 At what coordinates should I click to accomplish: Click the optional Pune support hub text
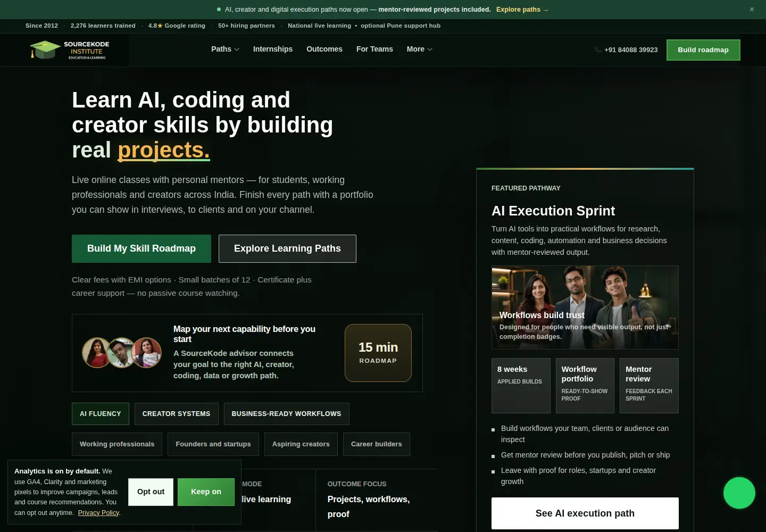401,26
